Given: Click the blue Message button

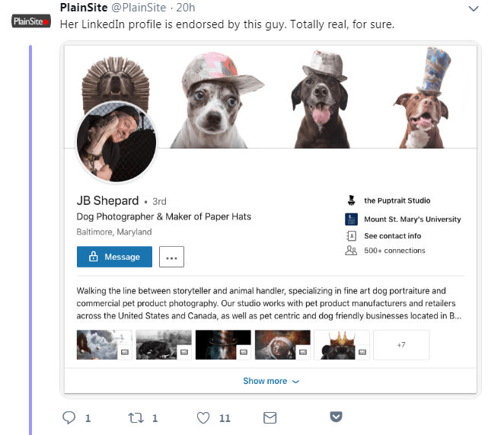Looking at the screenshot, I should [x=114, y=257].
